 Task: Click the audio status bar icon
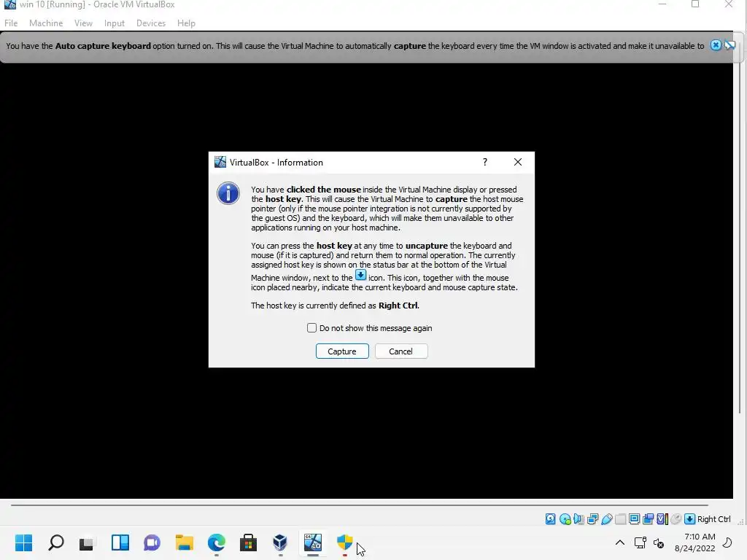[578, 519]
